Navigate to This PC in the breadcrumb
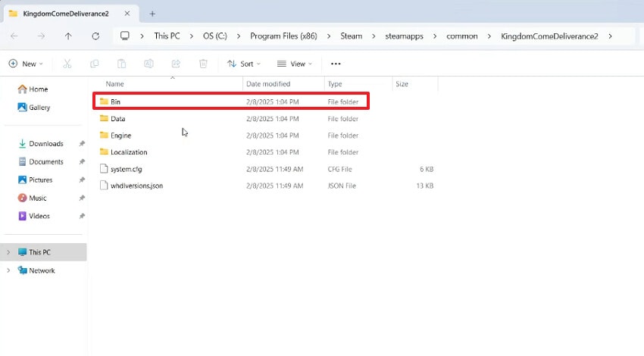 [167, 36]
